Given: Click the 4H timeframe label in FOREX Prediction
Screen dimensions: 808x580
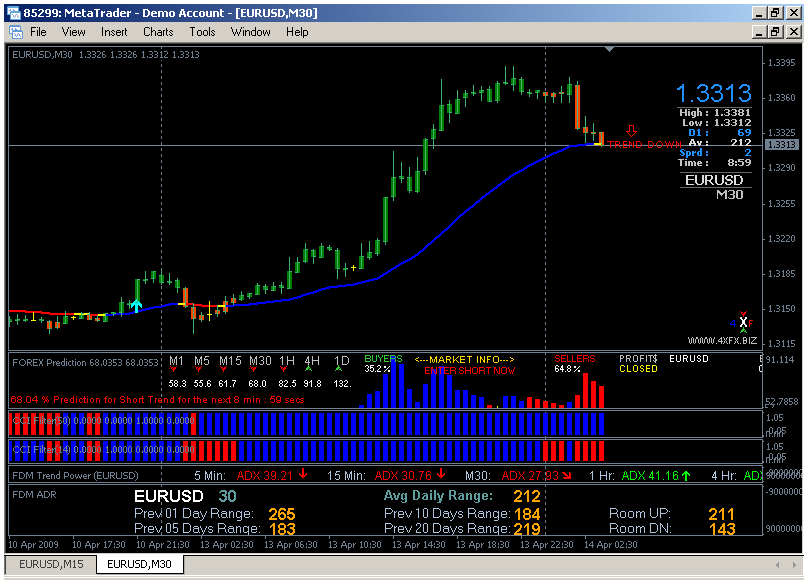Looking at the screenshot, I should click(312, 361).
